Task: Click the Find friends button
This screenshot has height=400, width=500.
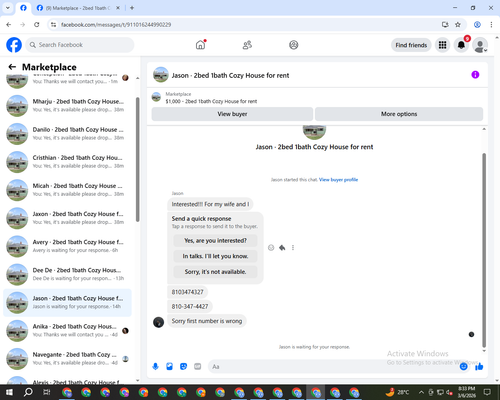Action: tap(411, 45)
